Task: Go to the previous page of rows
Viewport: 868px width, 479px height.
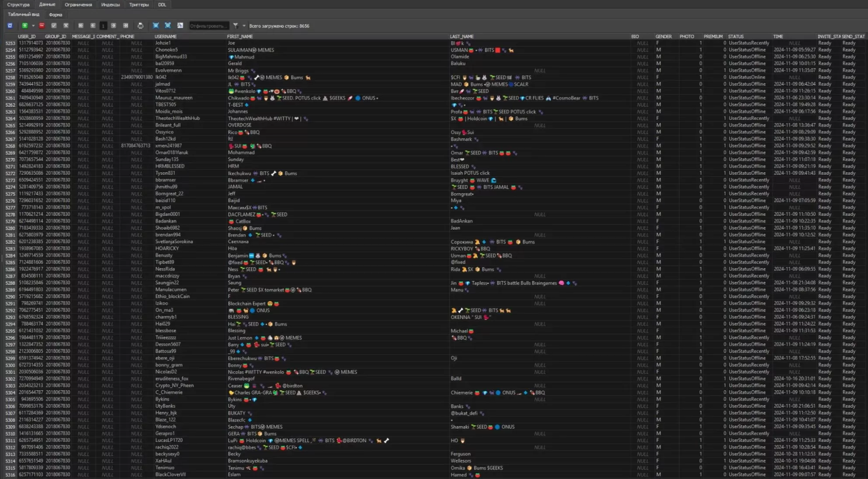Action: (x=93, y=26)
